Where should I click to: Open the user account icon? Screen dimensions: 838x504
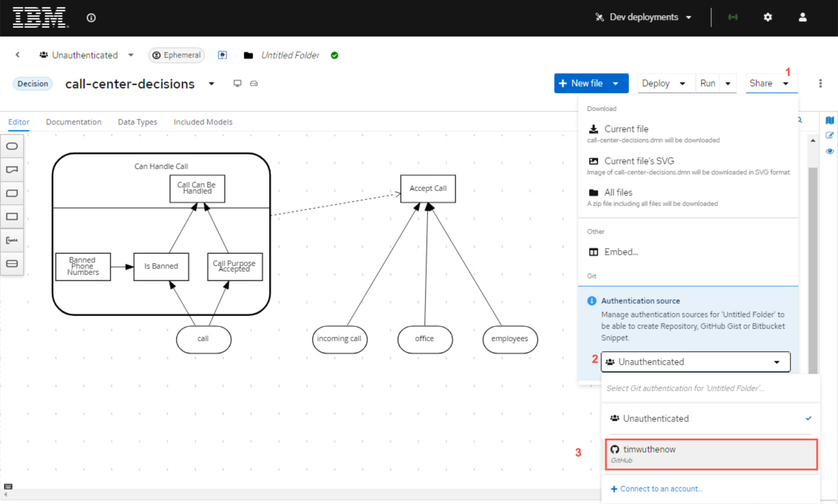coord(802,17)
